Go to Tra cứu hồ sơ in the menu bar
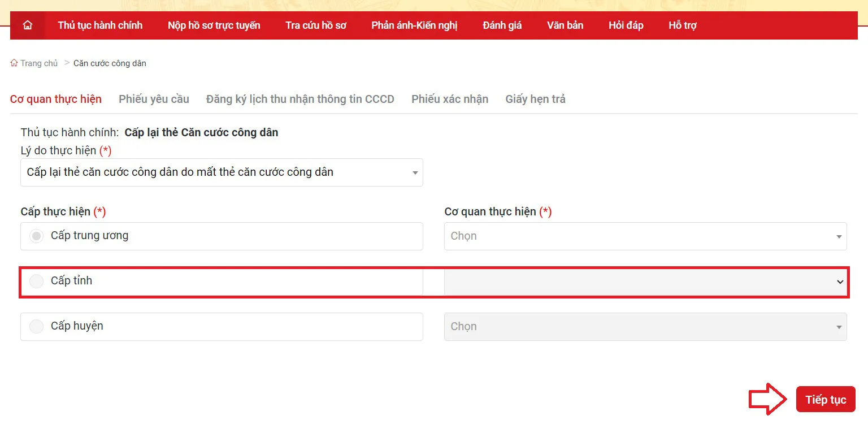This screenshot has height=424, width=868. 315,25
